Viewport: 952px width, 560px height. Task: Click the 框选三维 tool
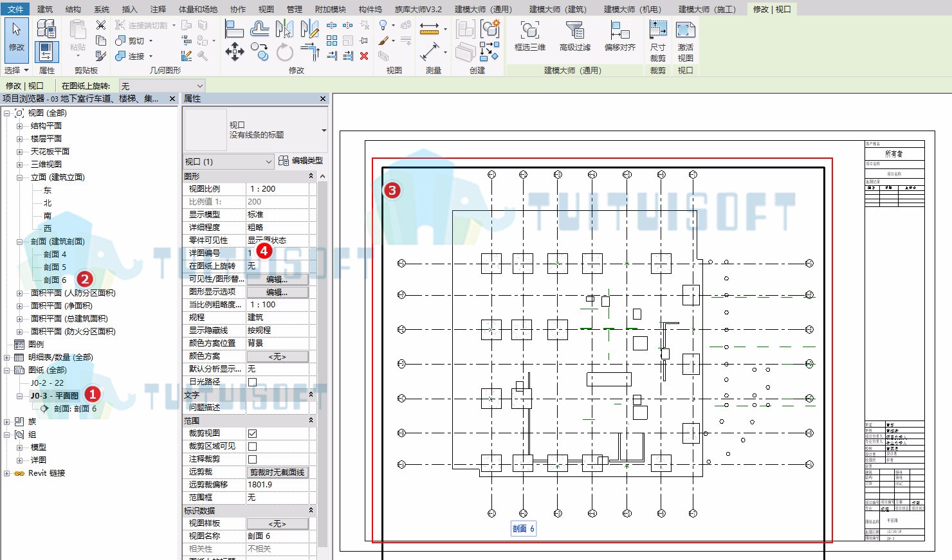[x=530, y=36]
